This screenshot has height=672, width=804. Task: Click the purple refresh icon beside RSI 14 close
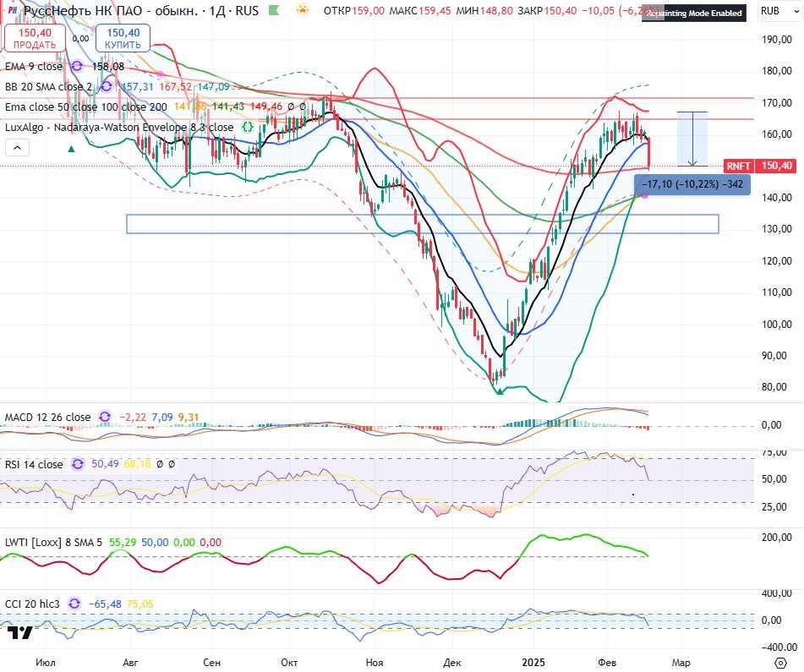78,464
